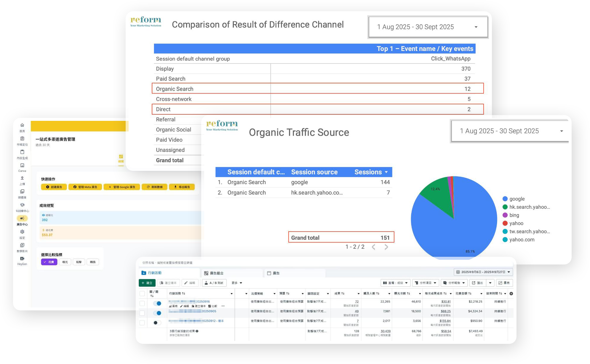Viewport: 590px width, 364px height.
Task: Select the 廣告中心 megaphone icon
Action: click(x=22, y=218)
